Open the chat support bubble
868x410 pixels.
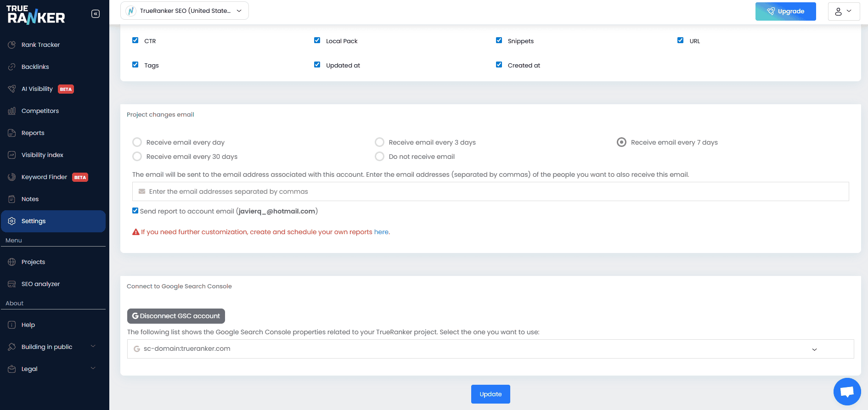[x=847, y=392]
